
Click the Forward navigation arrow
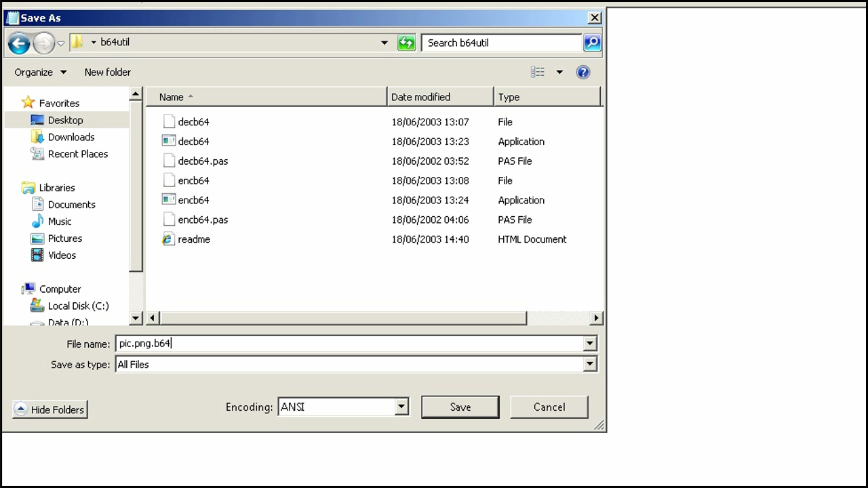point(43,43)
